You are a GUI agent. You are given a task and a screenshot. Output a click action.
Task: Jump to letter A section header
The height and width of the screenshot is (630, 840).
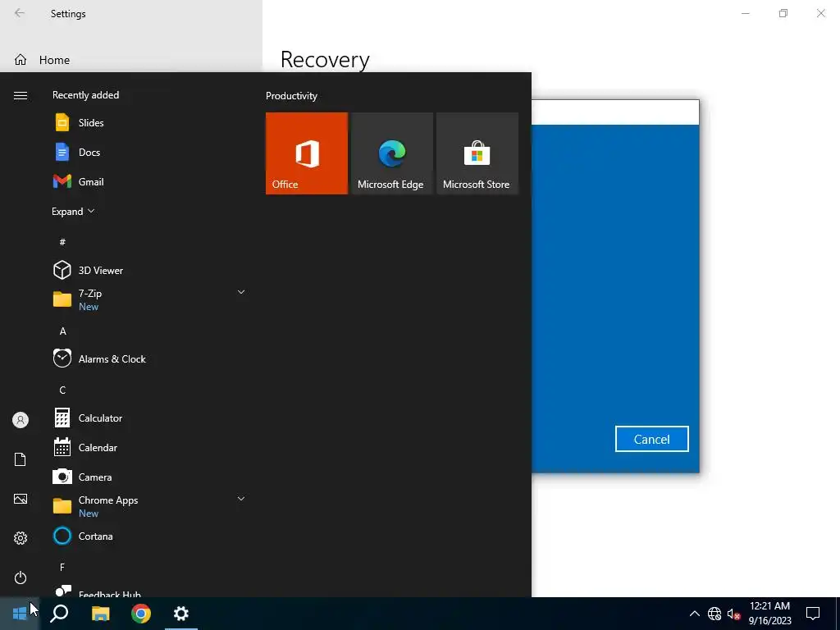62,331
